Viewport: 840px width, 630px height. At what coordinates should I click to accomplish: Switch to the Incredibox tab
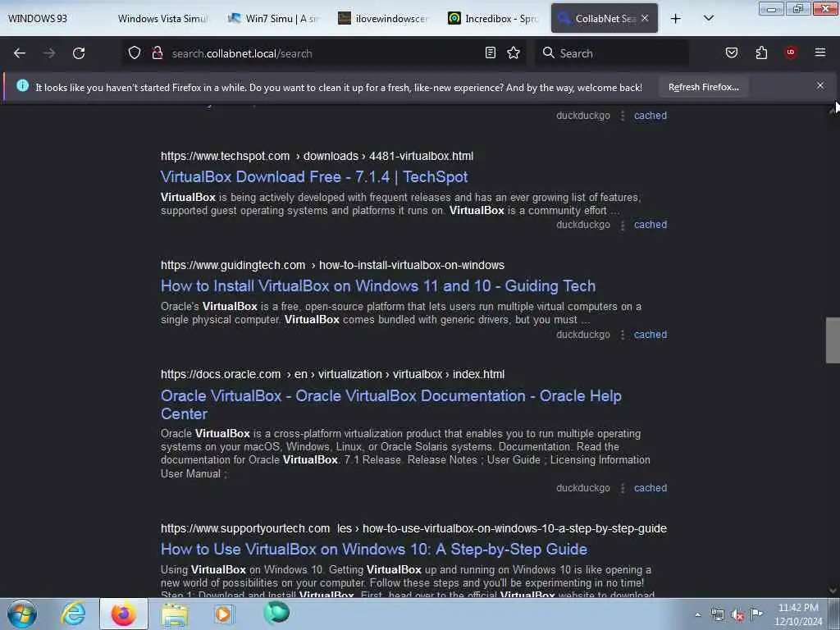tap(493, 19)
